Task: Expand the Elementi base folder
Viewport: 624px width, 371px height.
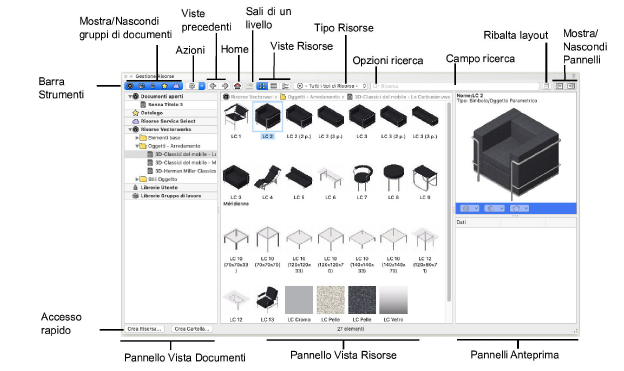Action: (x=136, y=138)
